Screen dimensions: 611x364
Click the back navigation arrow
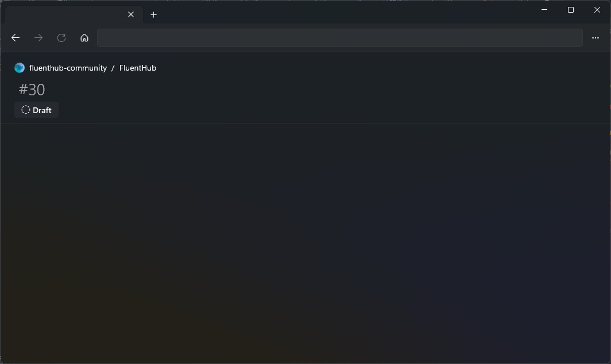pos(15,37)
